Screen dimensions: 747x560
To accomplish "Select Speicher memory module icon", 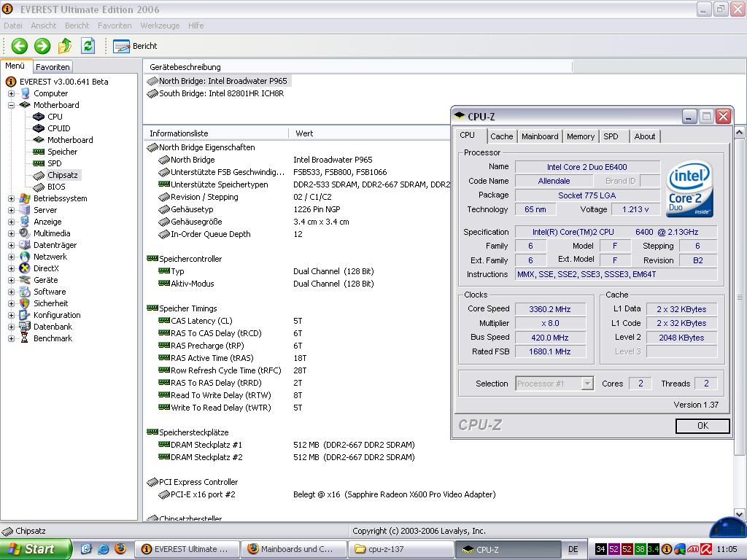I will point(39,152).
